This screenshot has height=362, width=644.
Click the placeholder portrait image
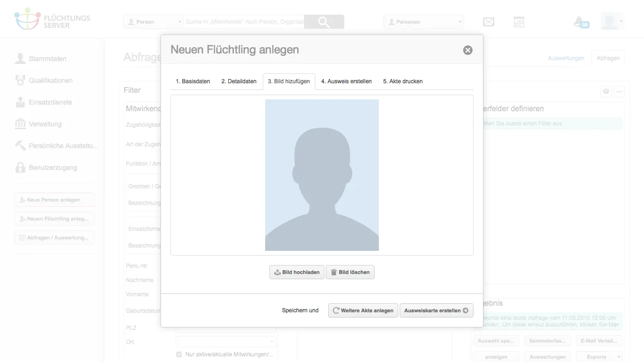(x=322, y=175)
